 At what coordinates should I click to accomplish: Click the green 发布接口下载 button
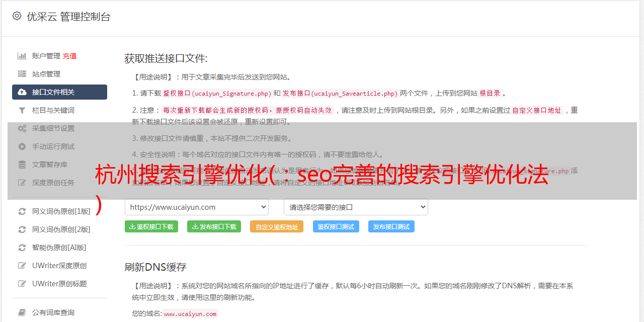click(x=214, y=226)
